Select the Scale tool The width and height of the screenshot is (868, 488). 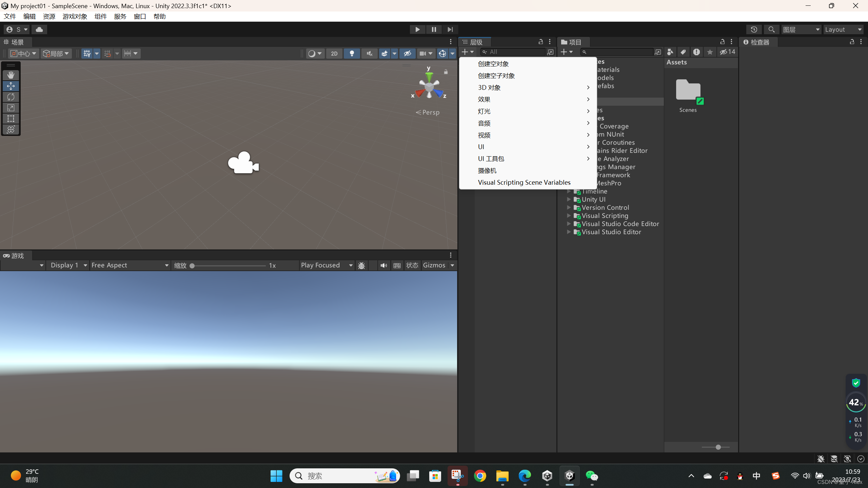point(11,108)
